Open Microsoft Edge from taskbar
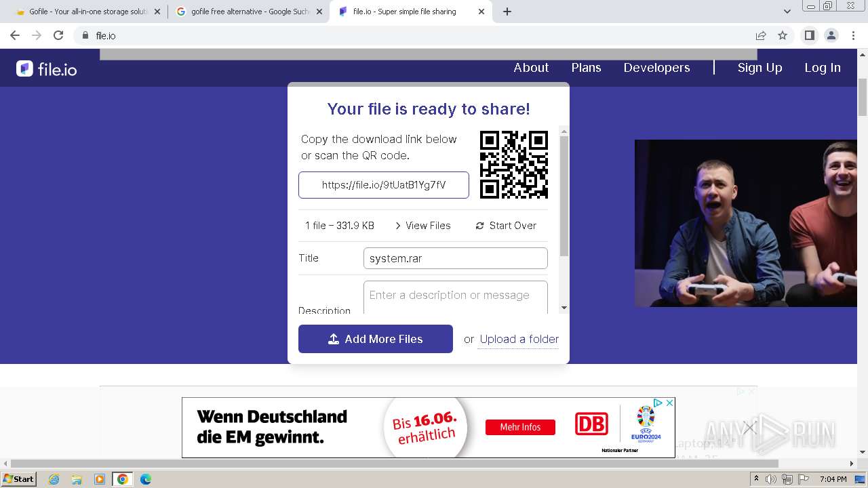The height and width of the screenshot is (488, 868). tap(145, 479)
